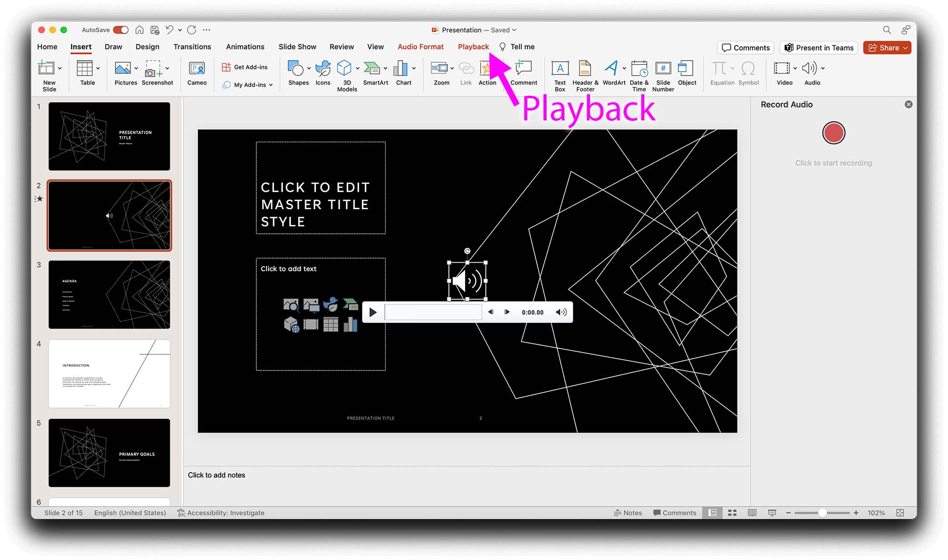Open the Share button dropdown arrow
The height and width of the screenshot is (560, 948).
(906, 48)
